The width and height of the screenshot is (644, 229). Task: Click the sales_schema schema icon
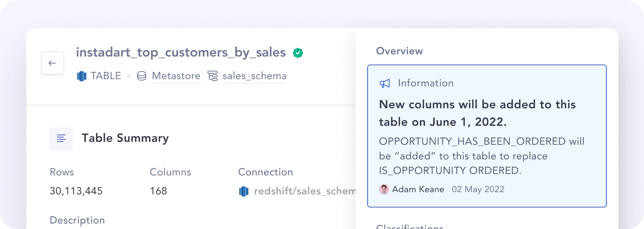coord(213,76)
